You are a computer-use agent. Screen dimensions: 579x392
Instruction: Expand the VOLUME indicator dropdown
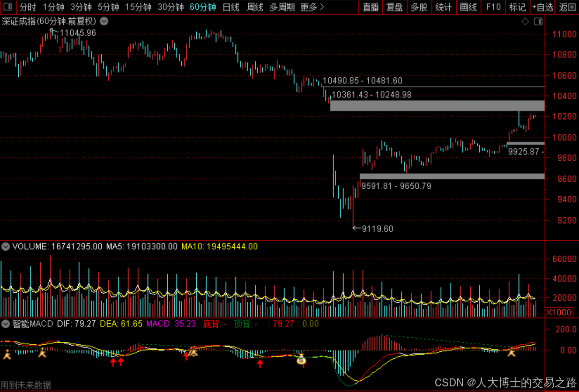[x=6, y=246]
